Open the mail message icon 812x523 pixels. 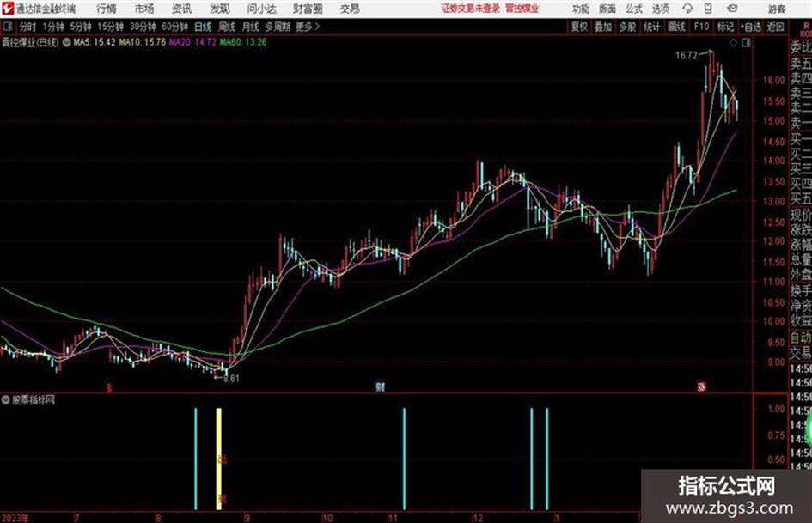[732, 9]
